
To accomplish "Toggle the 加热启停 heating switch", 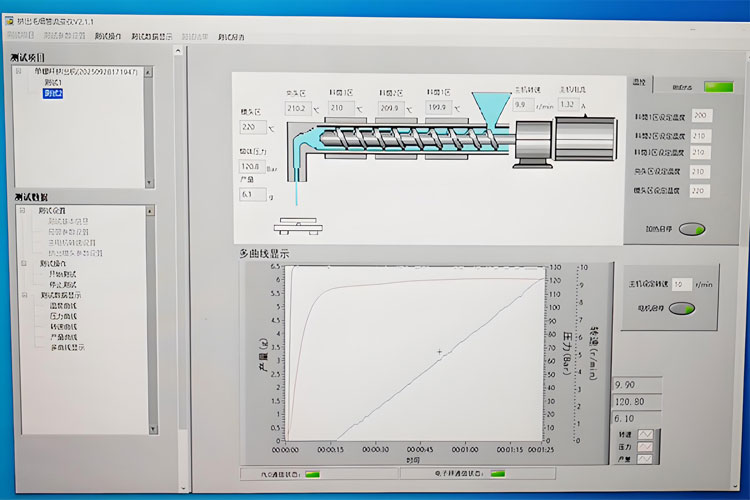I will click(691, 229).
